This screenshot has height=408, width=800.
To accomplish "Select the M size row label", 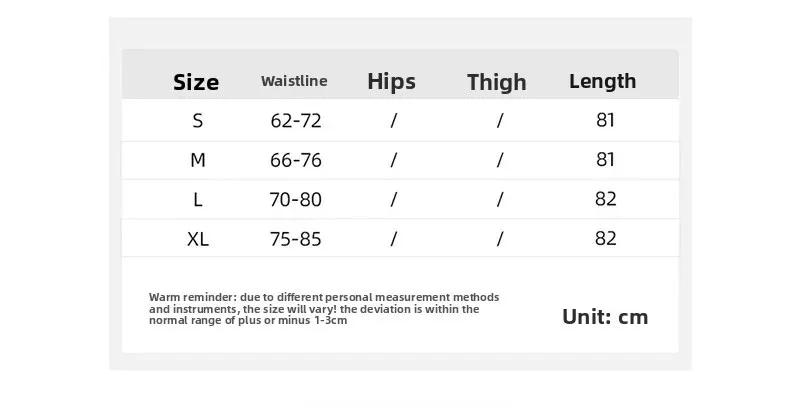I will [198, 160].
